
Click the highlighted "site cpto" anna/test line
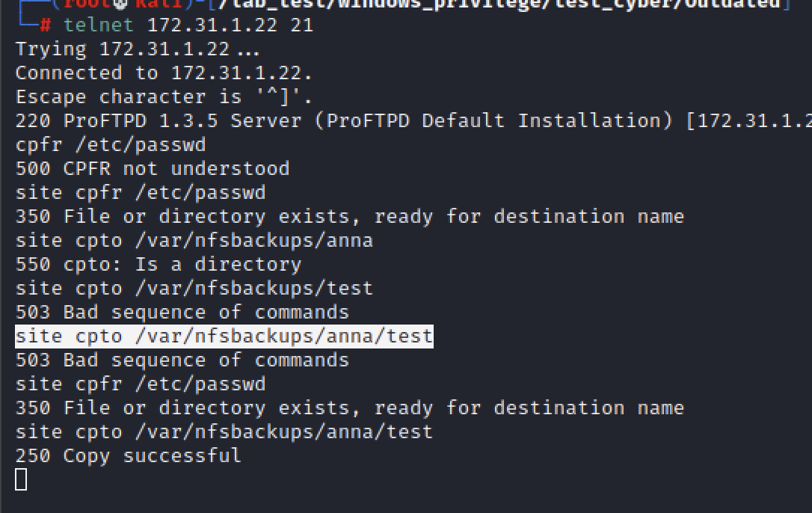[x=224, y=337]
